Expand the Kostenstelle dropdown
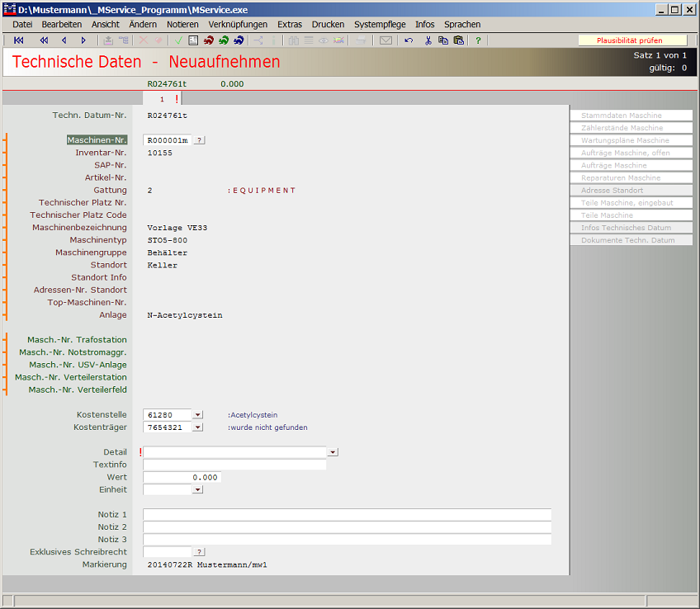This screenshot has width=700, height=609. pyautogui.click(x=197, y=415)
